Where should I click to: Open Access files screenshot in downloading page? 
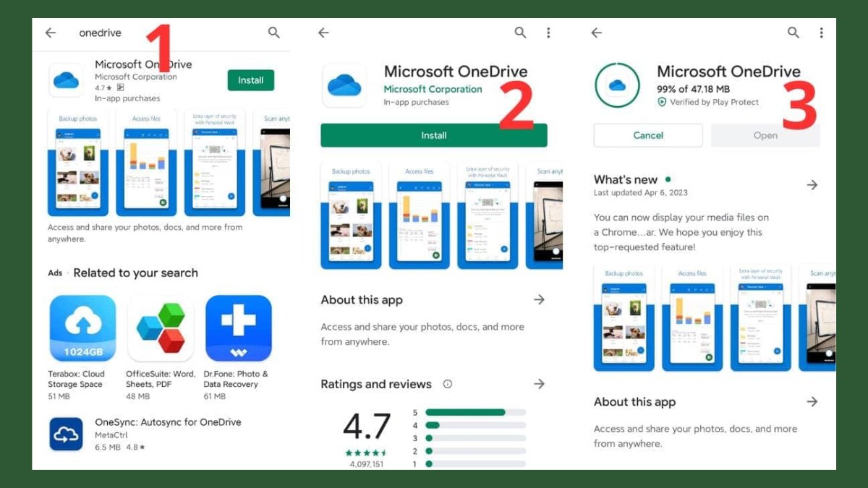(x=692, y=317)
